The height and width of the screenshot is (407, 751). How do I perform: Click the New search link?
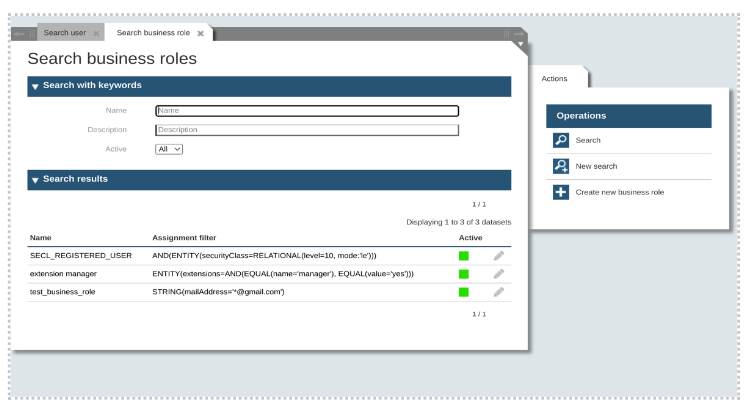pos(596,166)
